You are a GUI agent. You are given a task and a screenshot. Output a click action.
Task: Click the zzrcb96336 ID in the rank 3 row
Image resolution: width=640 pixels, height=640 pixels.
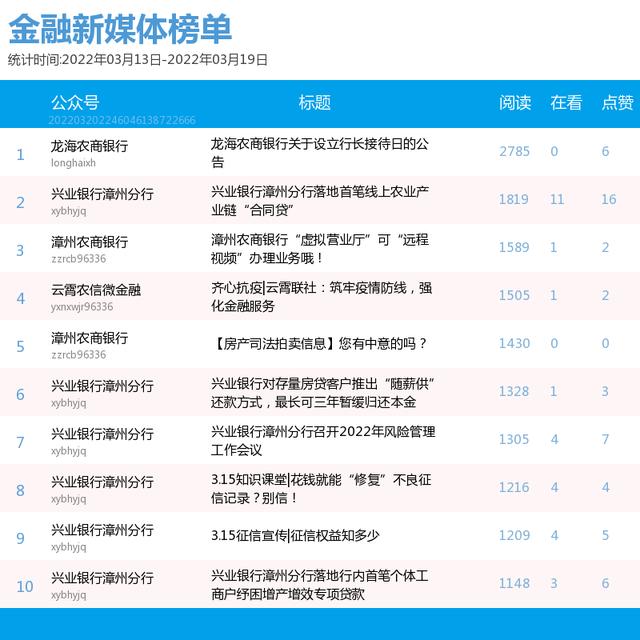[x=78, y=259]
